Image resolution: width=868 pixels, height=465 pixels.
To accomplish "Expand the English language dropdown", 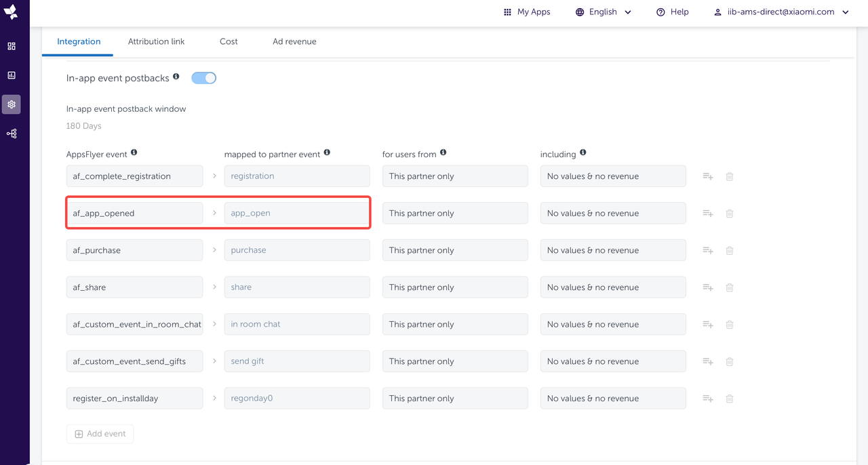I will [x=603, y=12].
